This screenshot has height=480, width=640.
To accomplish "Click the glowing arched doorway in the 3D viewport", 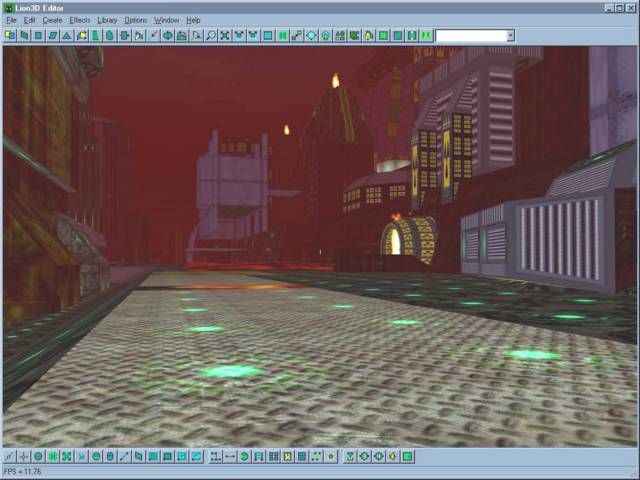I will (395, 241).
